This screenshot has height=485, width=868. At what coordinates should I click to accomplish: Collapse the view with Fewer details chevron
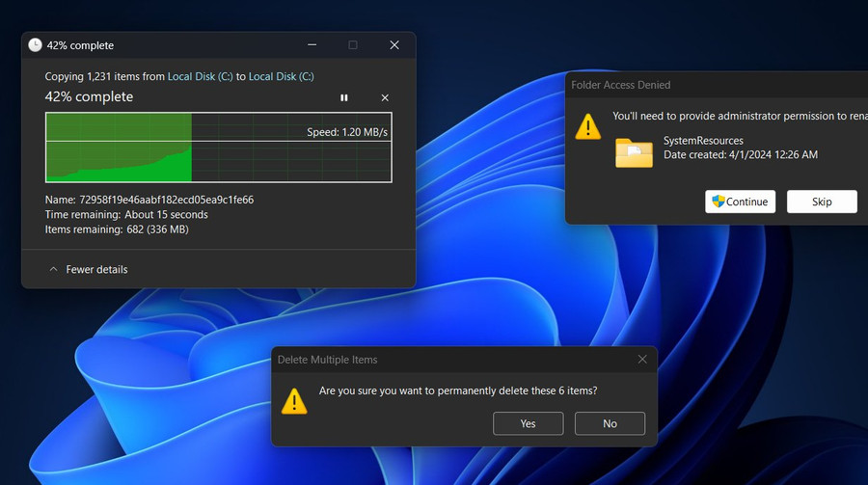point(54,269)
